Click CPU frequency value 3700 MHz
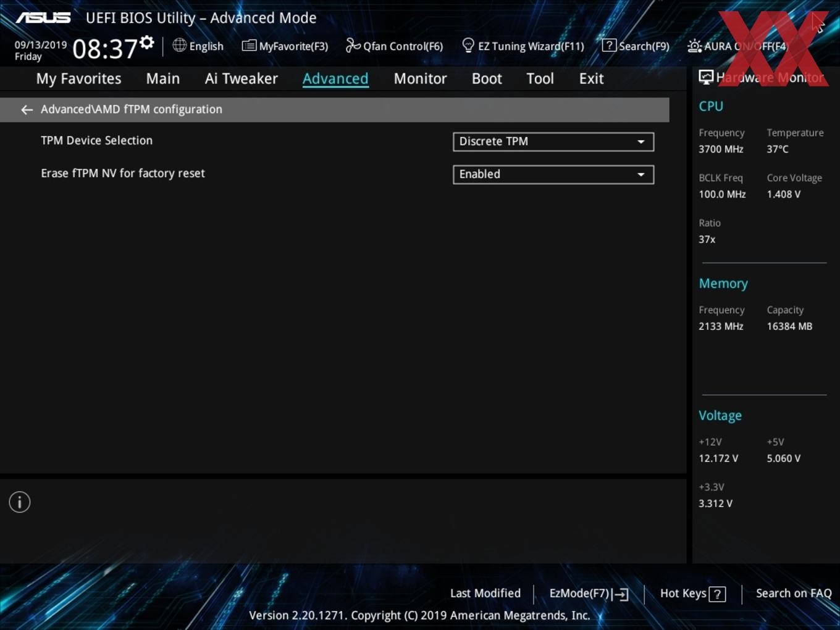The image size is (840, 630). coord(721,149)
